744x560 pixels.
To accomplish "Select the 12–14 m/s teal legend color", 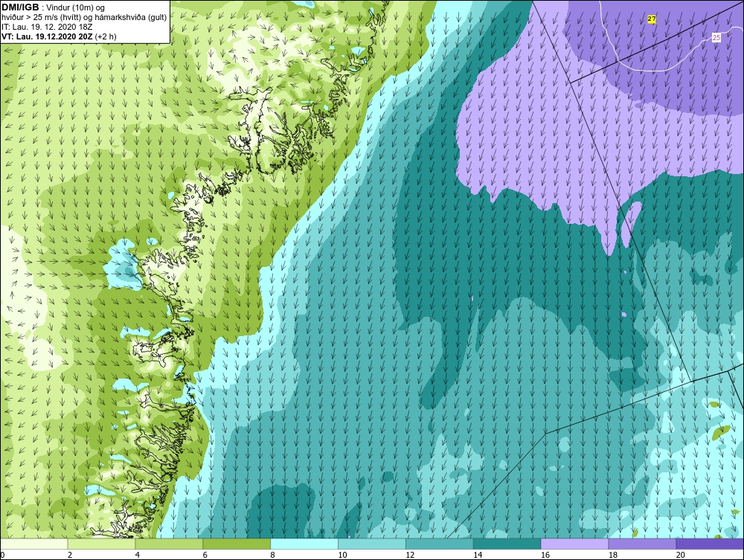I will point(440,544).
